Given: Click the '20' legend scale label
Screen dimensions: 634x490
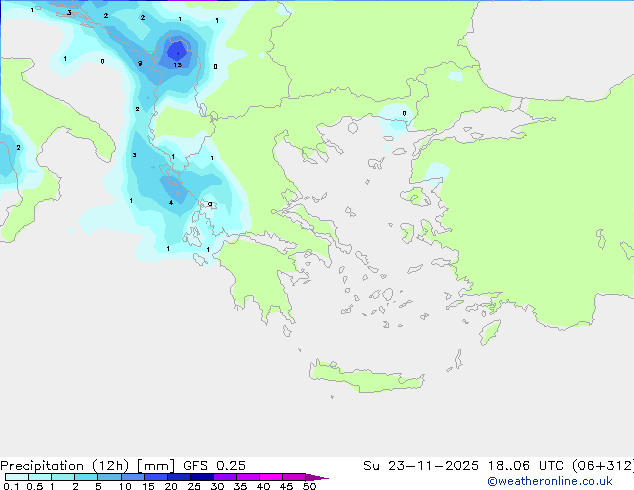Looking at the screenshot, I should (x=171, y=486).
